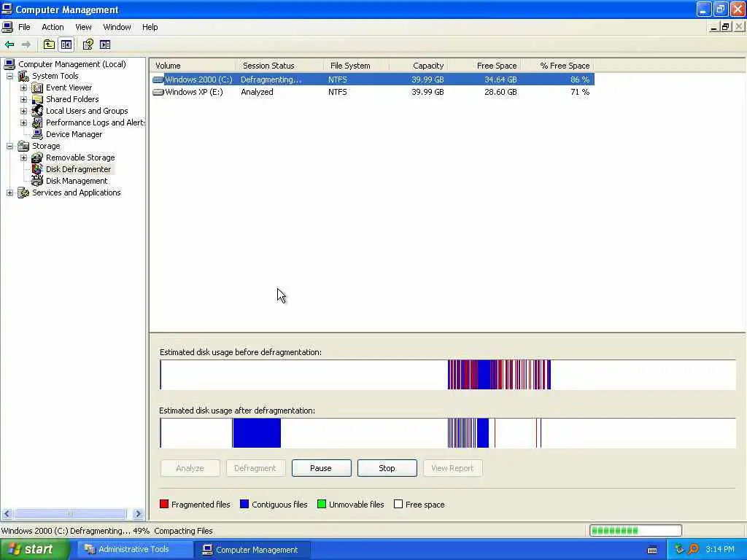Viewport: 747px width, 560px height.
Task: Click the Fragmented files red swatch
Action: pyautogui.click(x=164, y=505)
